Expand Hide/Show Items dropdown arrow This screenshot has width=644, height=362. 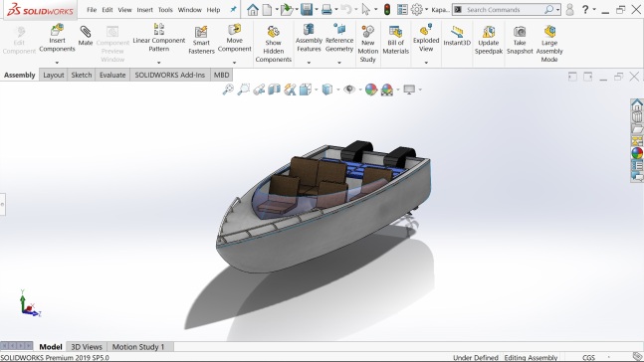(x=360, y=90)
